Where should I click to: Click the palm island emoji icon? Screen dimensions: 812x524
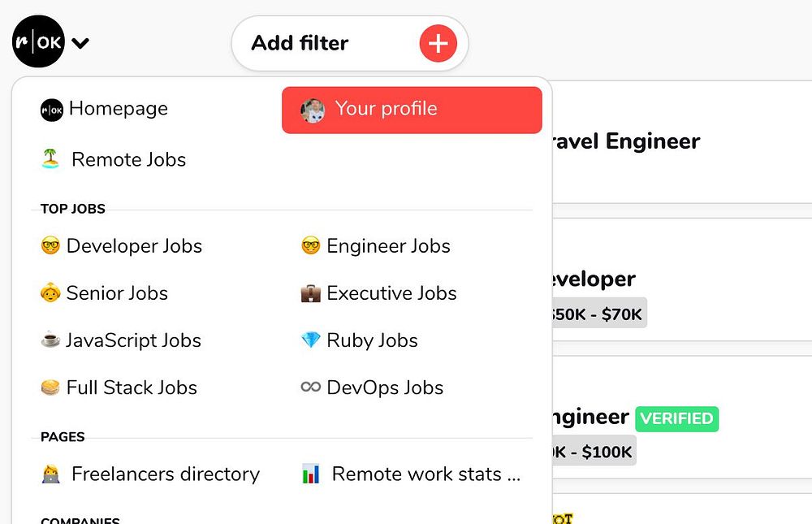point(50,159)
